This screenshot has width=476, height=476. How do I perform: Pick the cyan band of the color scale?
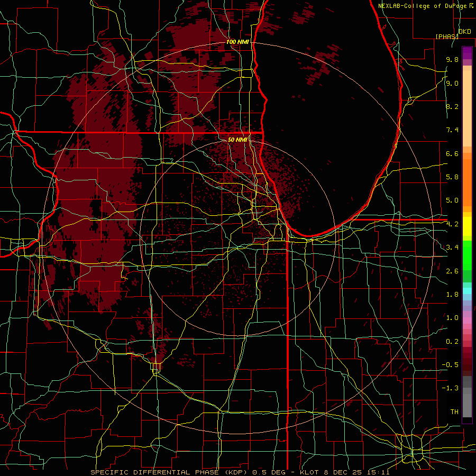(x=467, y=290)
